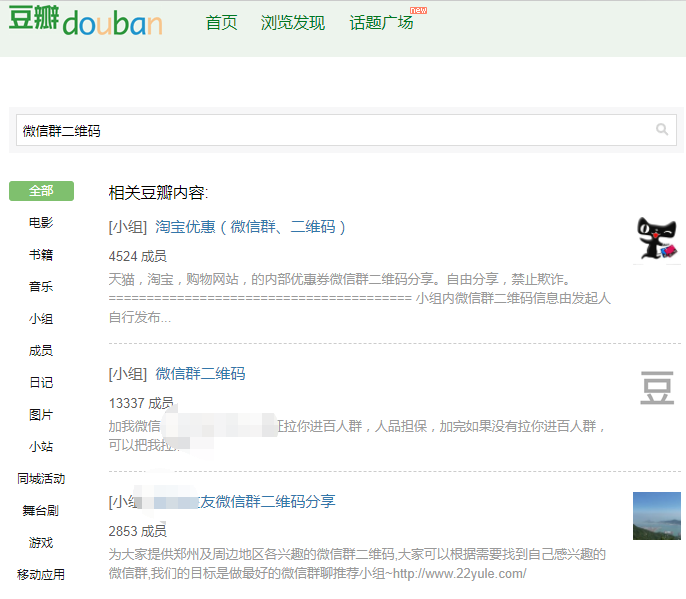Open 话题广场 in top navigation

(381, 23)
